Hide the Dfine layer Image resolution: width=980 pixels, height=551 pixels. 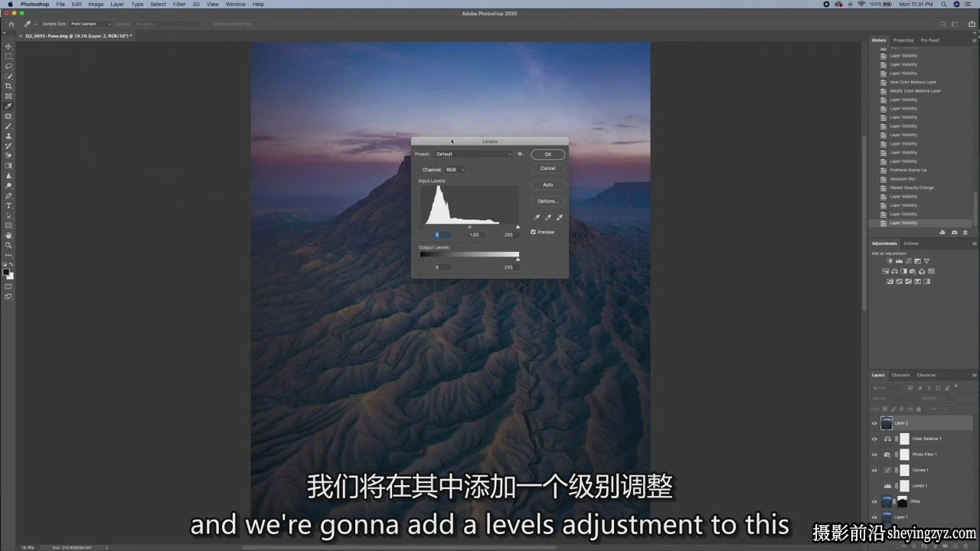[874, 501]
